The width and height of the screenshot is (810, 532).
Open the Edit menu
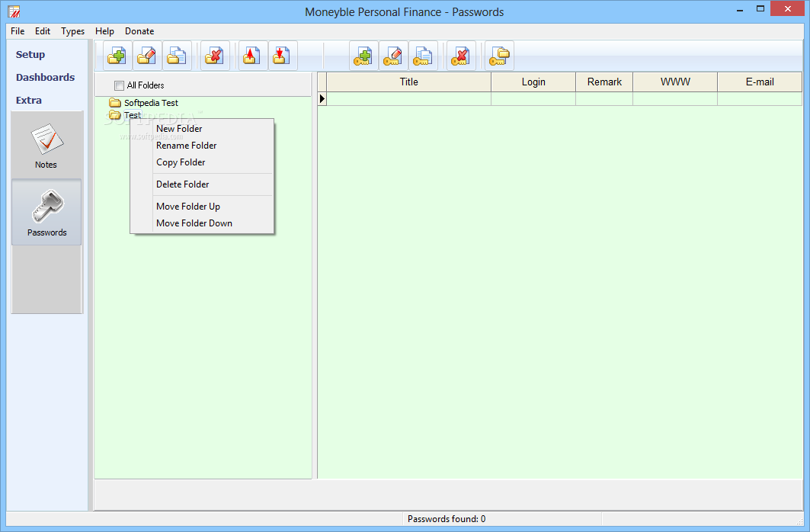click(43, 31)
